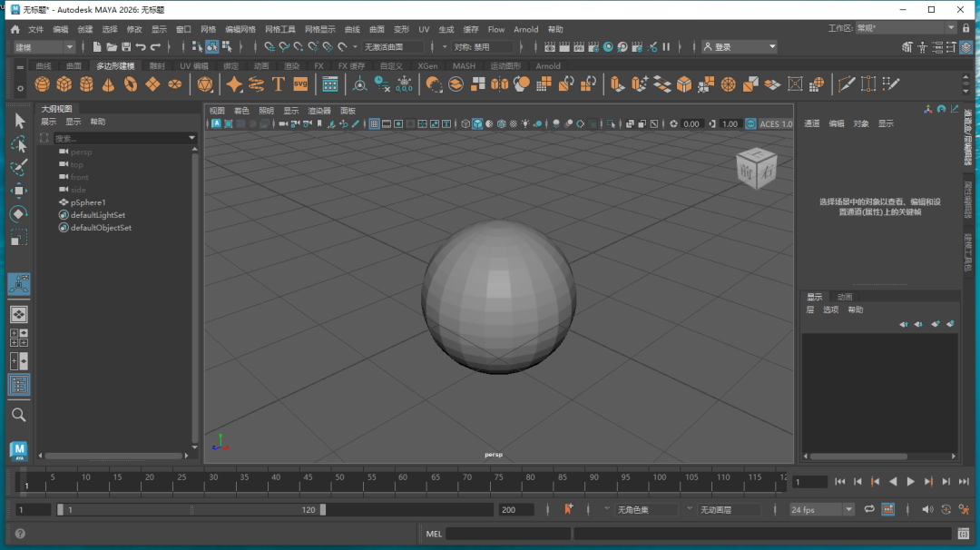Image resolution: width=980 pixels, height=550 pixels.
Task: Click the polygon sphere shelf icon
Action: pos(42,84)
